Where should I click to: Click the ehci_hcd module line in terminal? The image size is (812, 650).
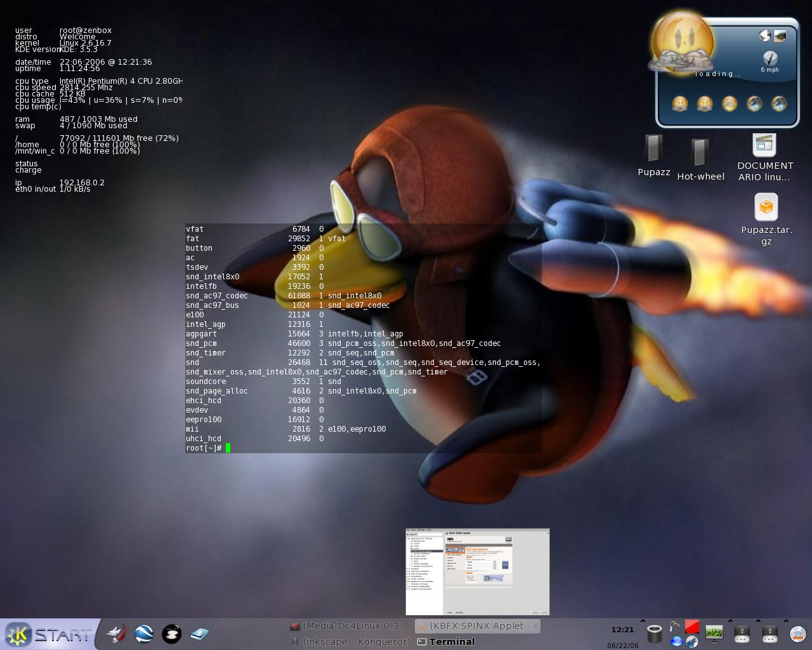tap(254, 401)
